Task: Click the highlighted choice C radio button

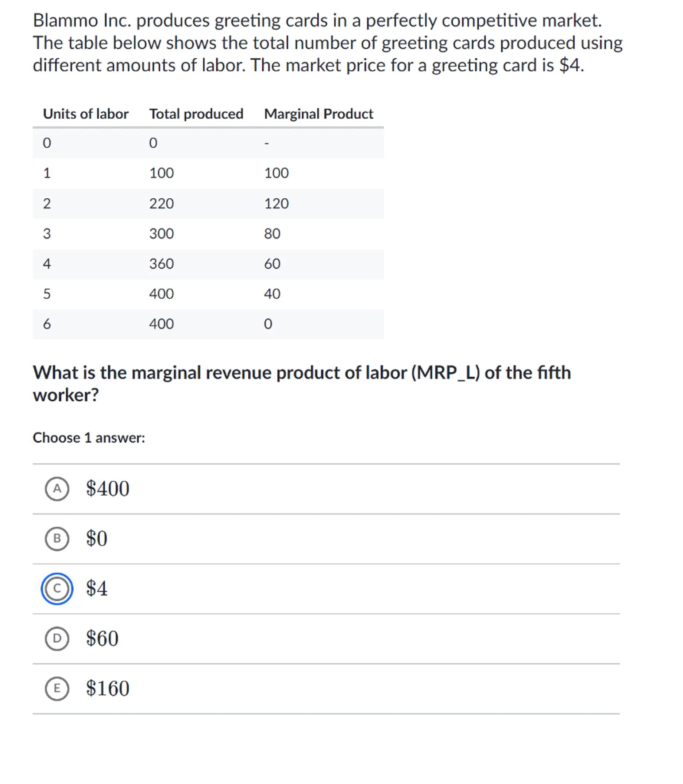Action: tap(57, 589)
